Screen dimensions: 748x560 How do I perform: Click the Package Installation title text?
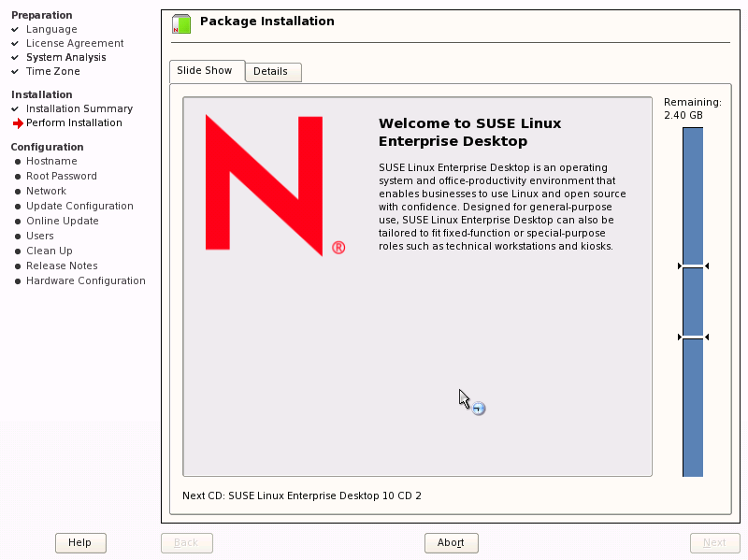(x=267, y=22)
